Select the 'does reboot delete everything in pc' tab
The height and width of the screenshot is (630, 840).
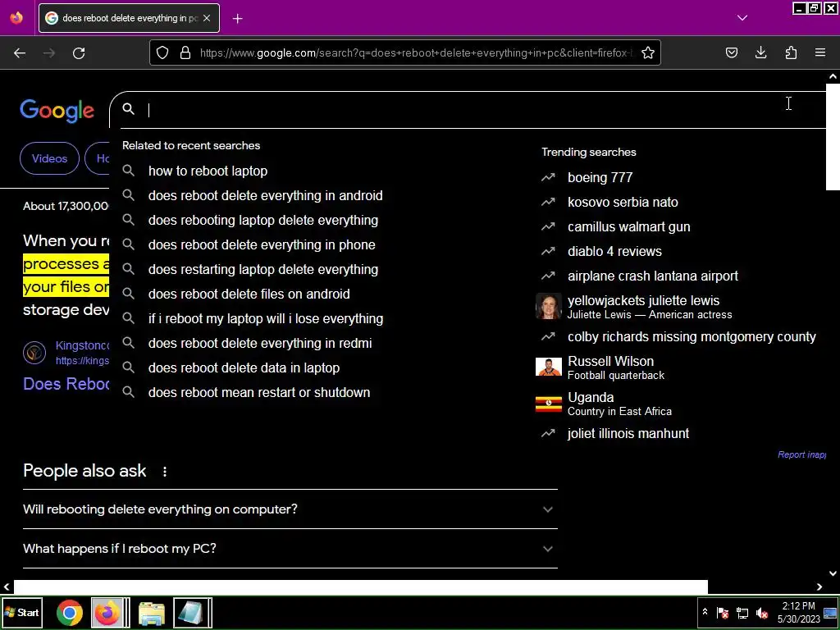click(129, 18)
